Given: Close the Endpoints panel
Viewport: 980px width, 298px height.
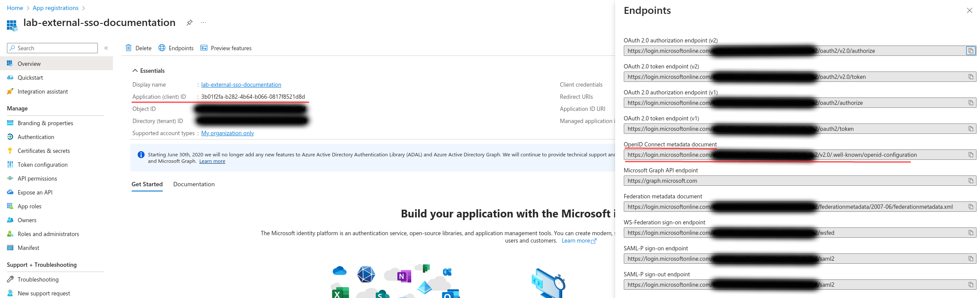Looking at the screenshot, I should 970,10.
